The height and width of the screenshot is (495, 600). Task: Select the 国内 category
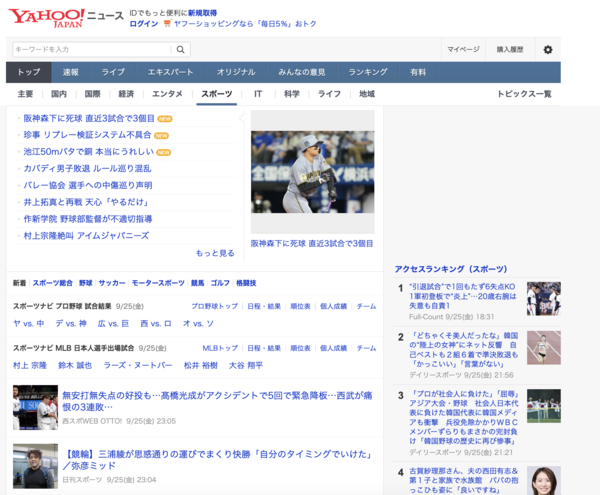pos(59,94)
